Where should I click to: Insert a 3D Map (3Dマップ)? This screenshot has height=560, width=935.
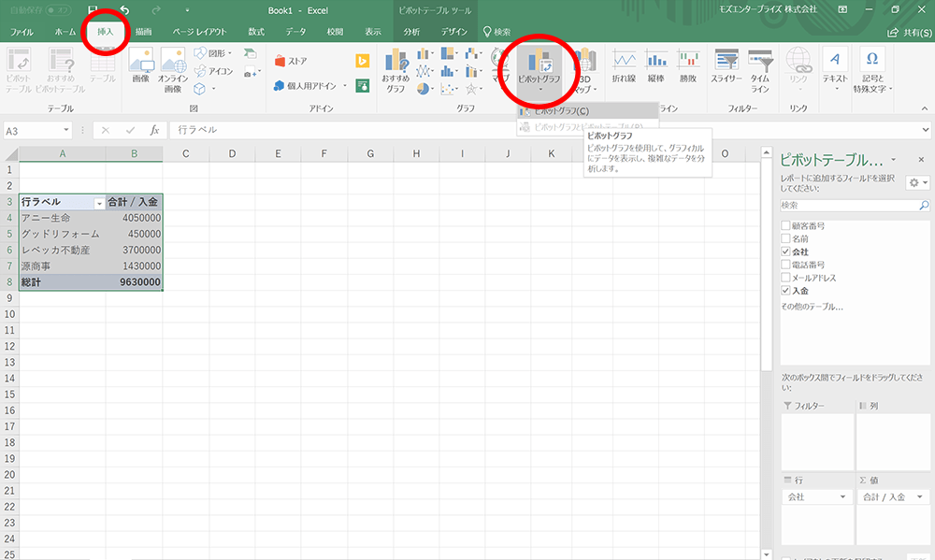pyautogui.click(x=585, y=72)
